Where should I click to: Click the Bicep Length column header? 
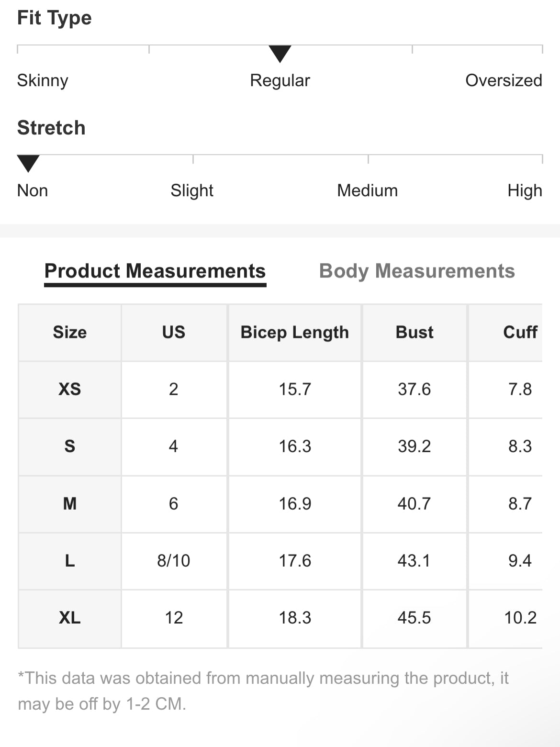[294, 332]
